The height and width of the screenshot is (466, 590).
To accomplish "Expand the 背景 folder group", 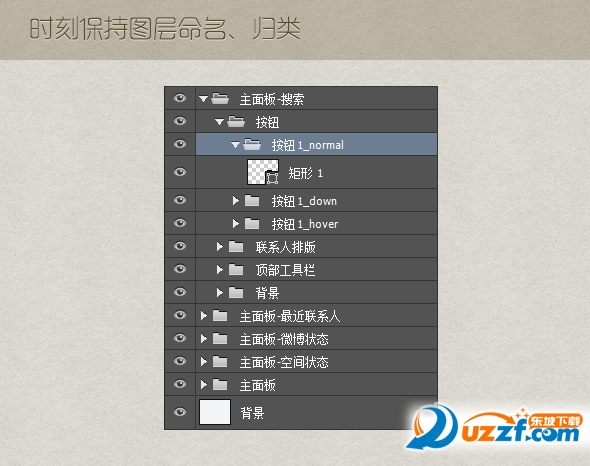I will click(220, 293).
